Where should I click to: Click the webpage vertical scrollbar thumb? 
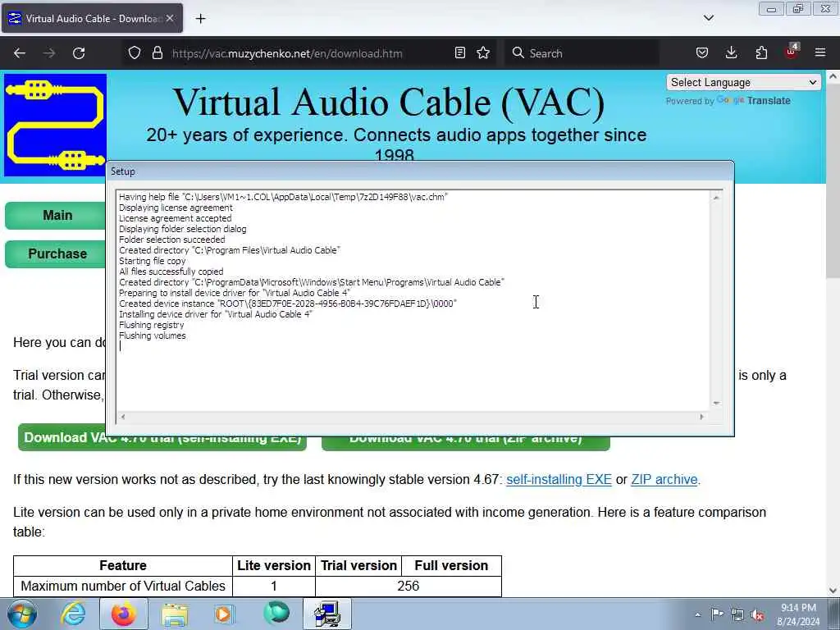pyautogui.click(x=833, y=180)
